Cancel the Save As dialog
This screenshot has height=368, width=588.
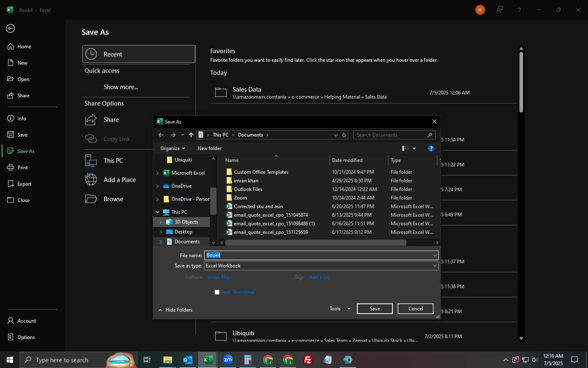pos(416,309)
